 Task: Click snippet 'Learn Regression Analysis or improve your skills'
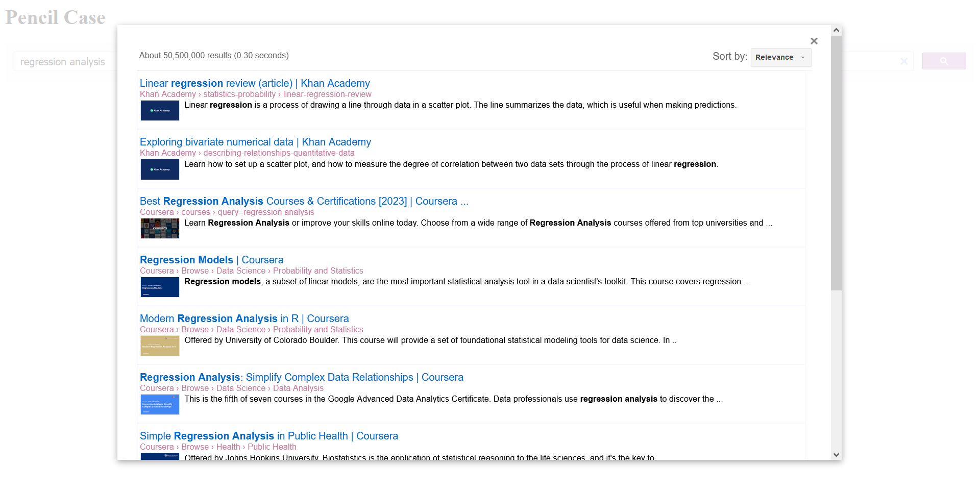pos(478,223)
